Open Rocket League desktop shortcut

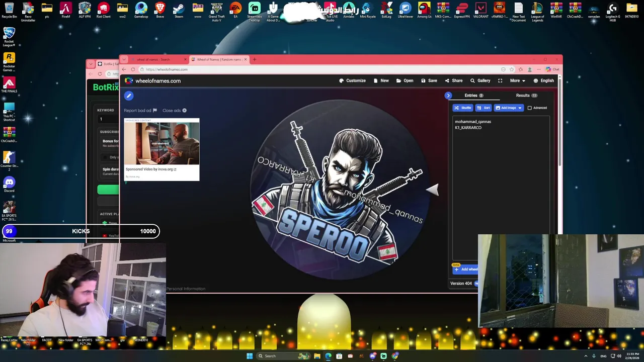pyautogui.click(x=9, y=37)
